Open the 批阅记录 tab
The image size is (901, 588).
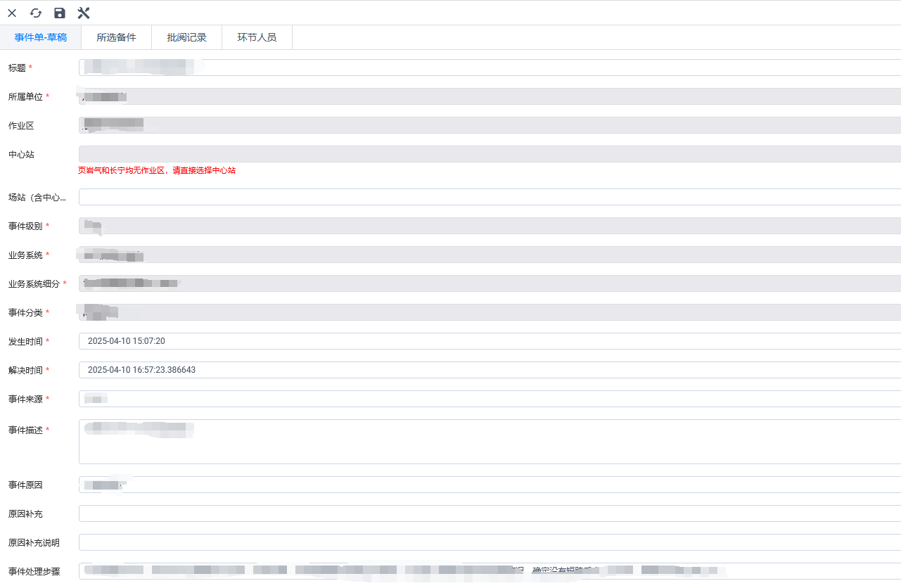pyautogui.click(x=186, y=37)
